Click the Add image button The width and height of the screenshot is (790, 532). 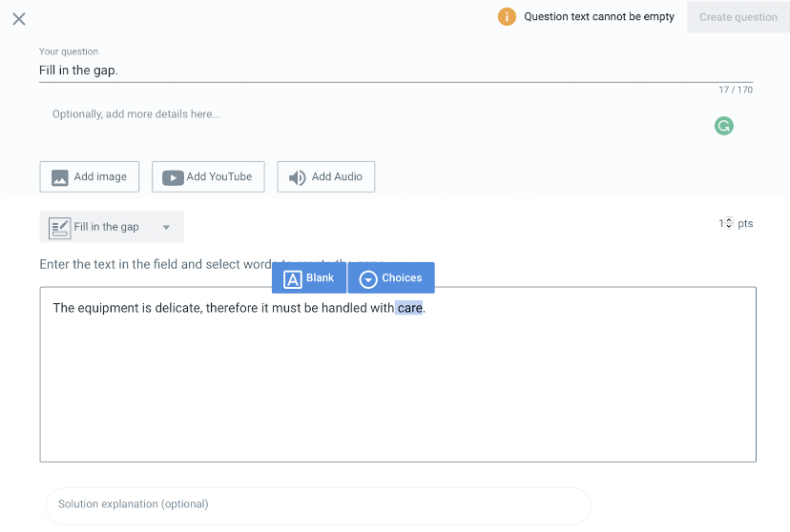point(89,176)
